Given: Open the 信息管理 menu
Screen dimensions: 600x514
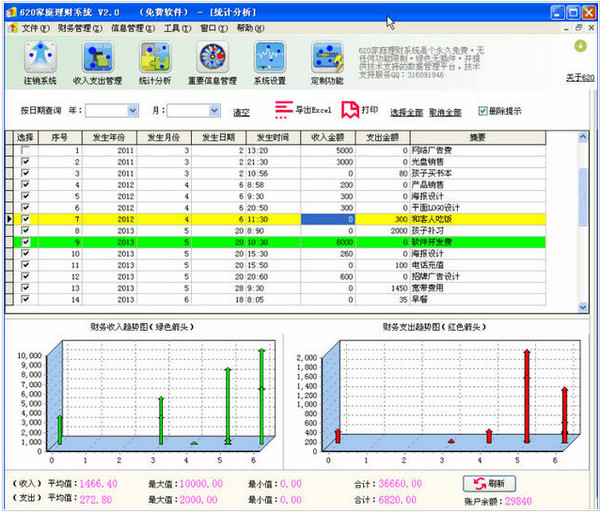Looking at the screenshot, I should click(x=133, y=28).
